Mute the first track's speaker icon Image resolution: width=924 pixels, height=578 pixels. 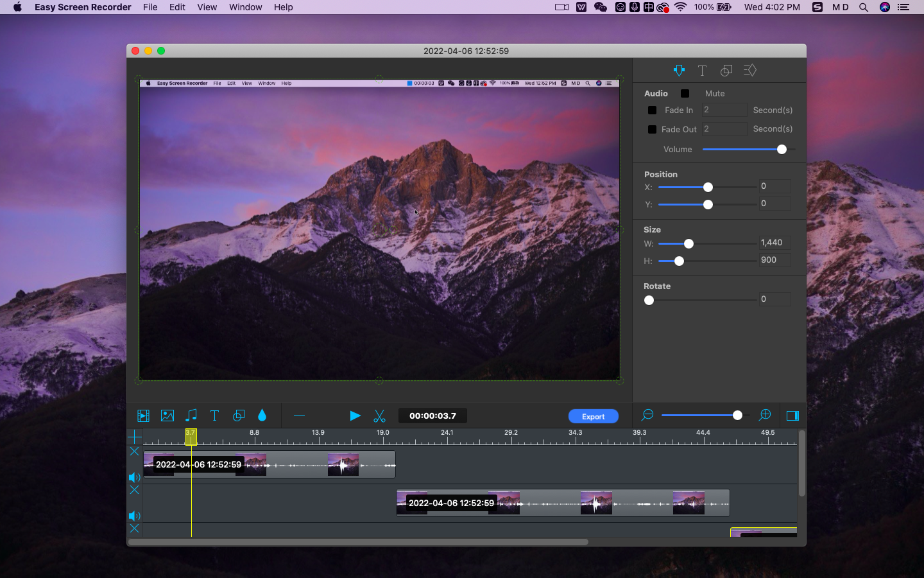coord(134,477)
